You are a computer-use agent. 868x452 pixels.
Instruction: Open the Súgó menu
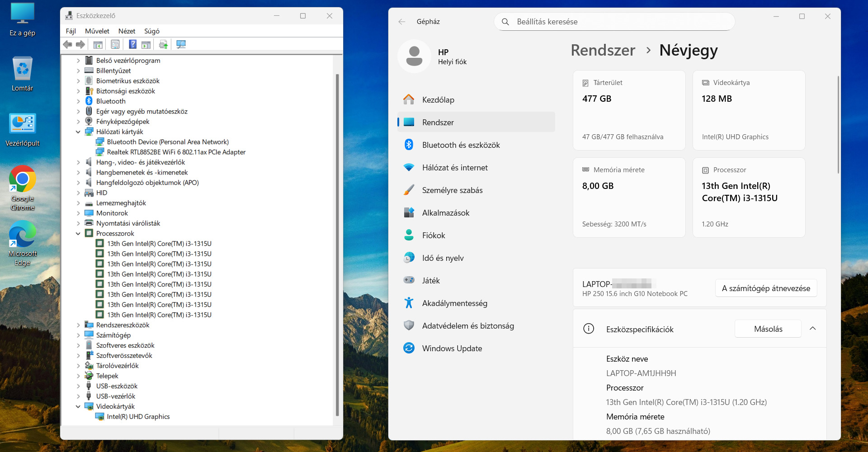click(152, 31)
